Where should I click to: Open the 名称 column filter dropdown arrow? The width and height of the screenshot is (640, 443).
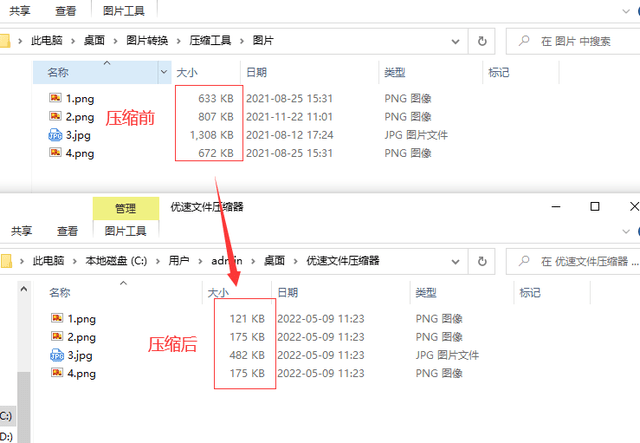pos(164,73)
